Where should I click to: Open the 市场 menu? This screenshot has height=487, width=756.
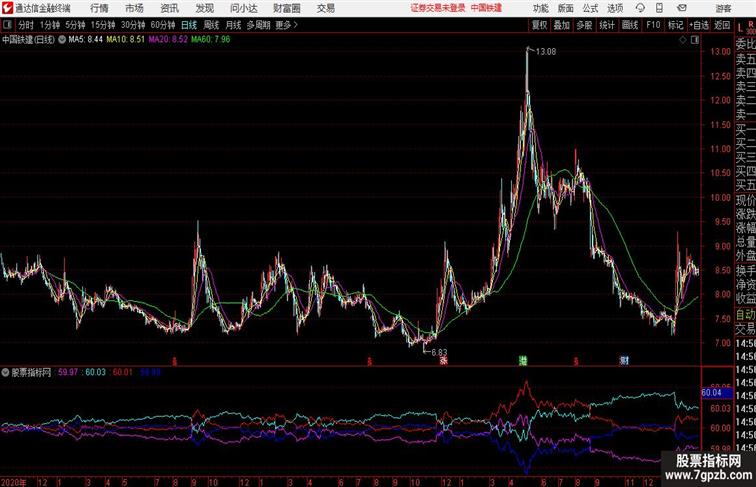[134, 8]
